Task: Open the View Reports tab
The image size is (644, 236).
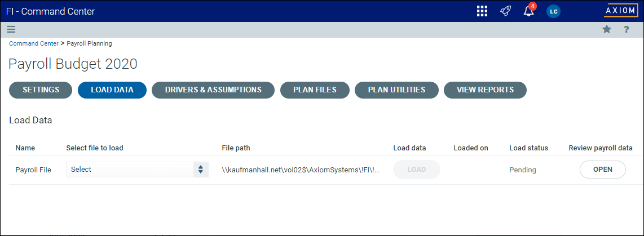Action: [485, 90]
